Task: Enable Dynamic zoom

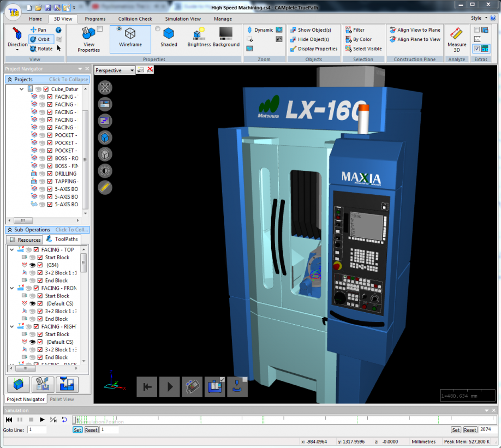Action: tap(260, 29)
